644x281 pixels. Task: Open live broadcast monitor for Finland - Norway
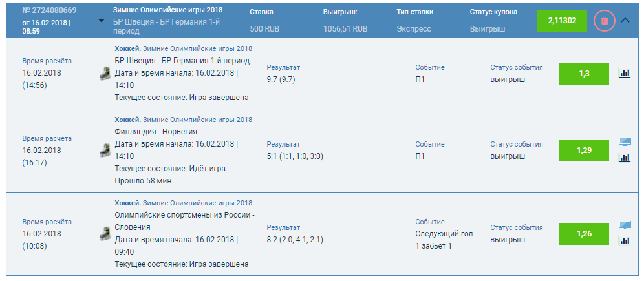pyautogui.click(x=624, y=142)
